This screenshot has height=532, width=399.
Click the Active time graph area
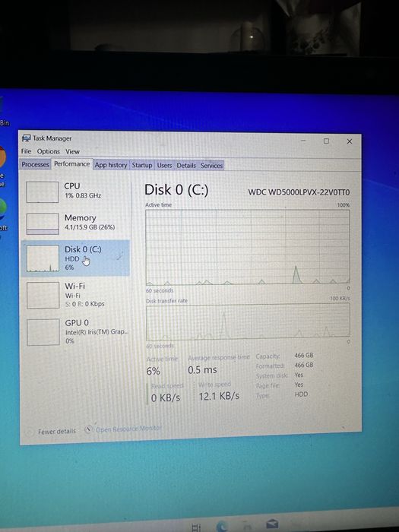click(x=248, y=247)
